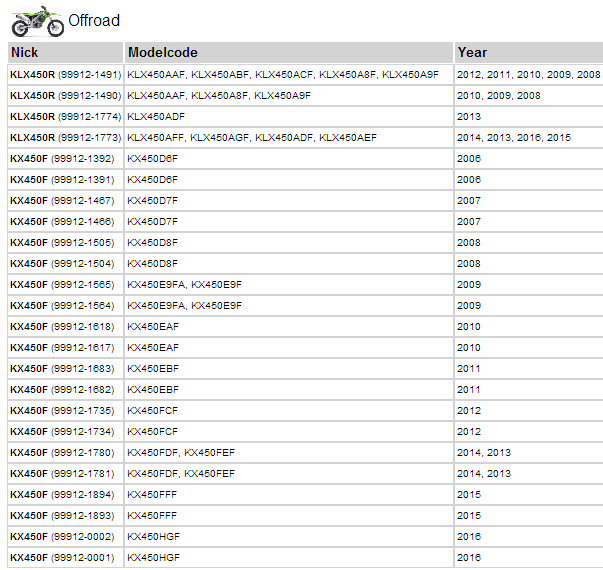Open the KX450F 99912-1683 entry
603x570 pixels.
[61, 369]
